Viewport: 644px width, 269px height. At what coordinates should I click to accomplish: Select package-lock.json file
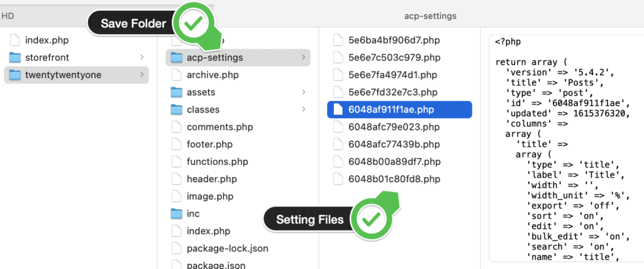[x=227, y=248]
